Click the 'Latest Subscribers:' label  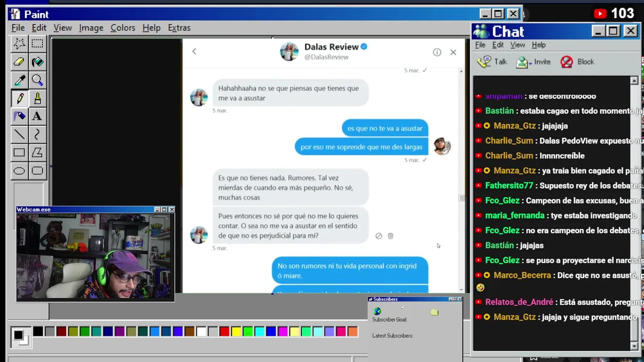[392, 336]
